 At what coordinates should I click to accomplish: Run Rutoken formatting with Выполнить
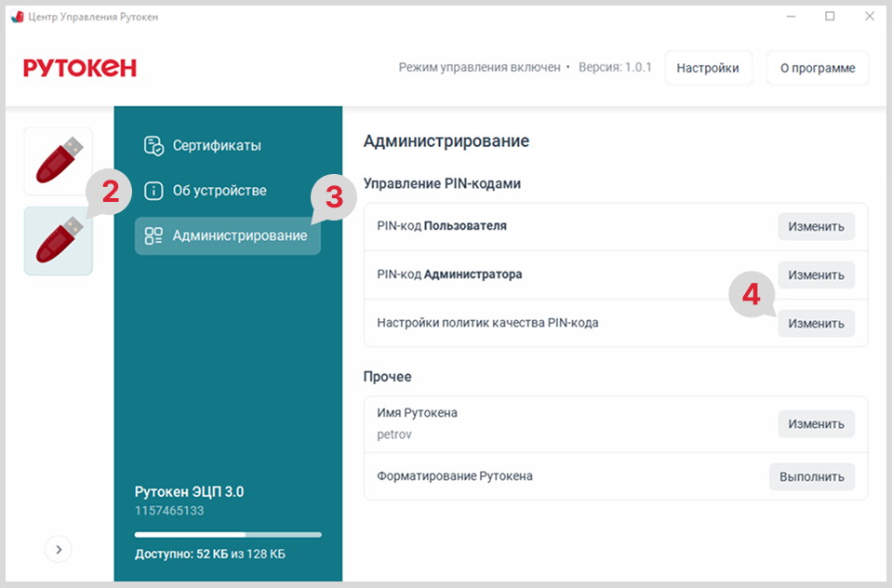(x=811, y=476)
